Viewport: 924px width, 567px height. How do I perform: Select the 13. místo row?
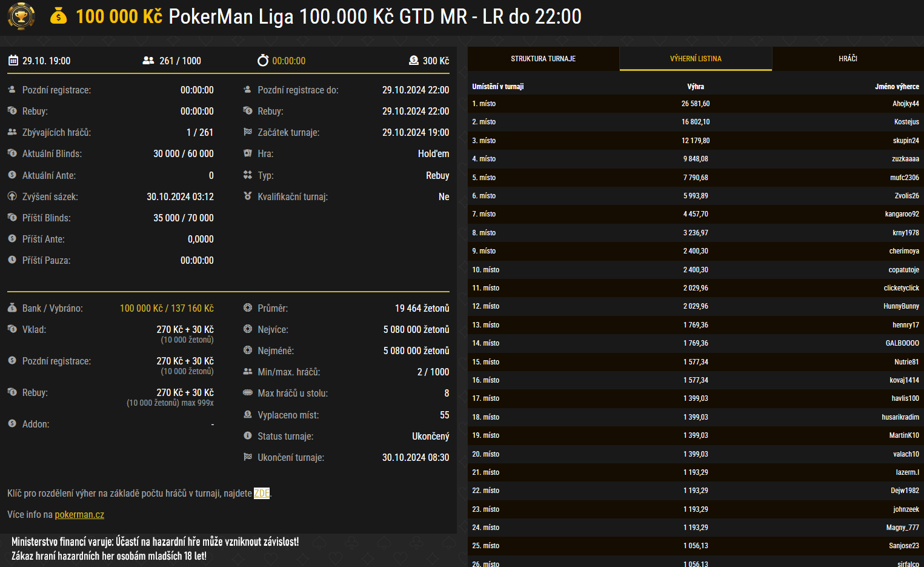tap(696, 325)
